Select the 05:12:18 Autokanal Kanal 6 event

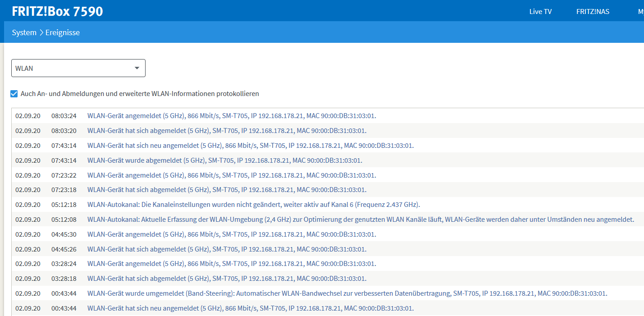click(x=328, y=205)
